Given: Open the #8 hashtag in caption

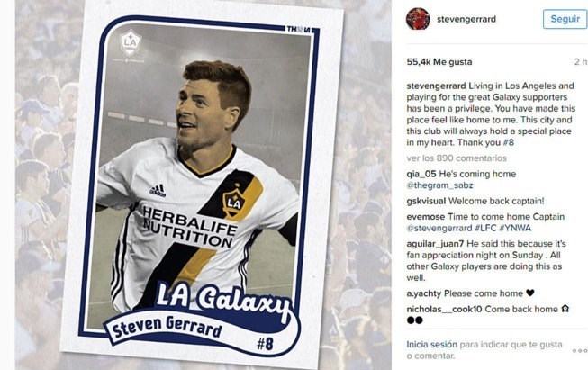Looking at the screenshot, I should point(508,142).
